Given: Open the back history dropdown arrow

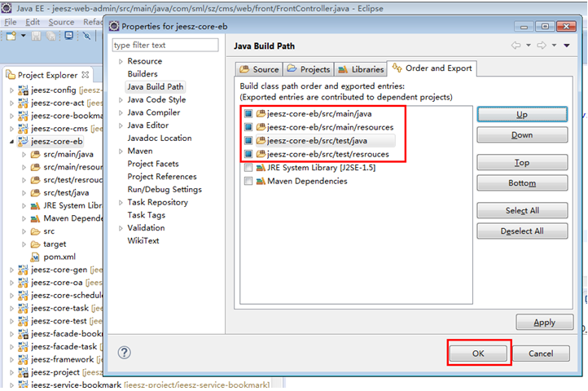Looking at the screenshot, I should (x=529, y=46).
